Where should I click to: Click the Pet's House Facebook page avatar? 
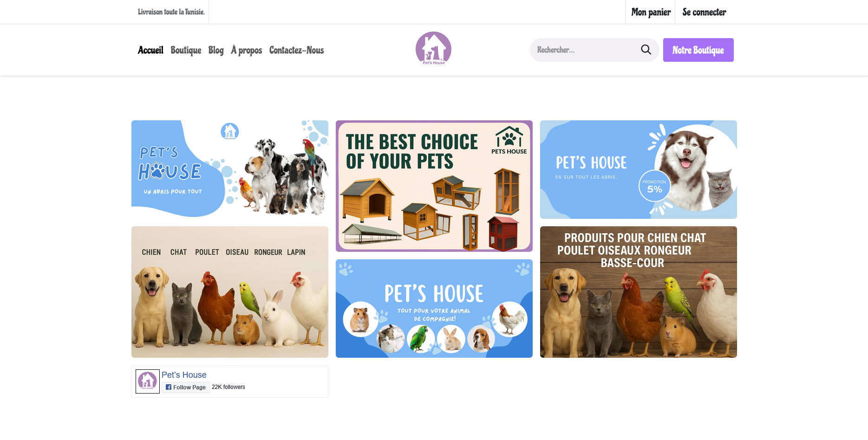(148, 381)
